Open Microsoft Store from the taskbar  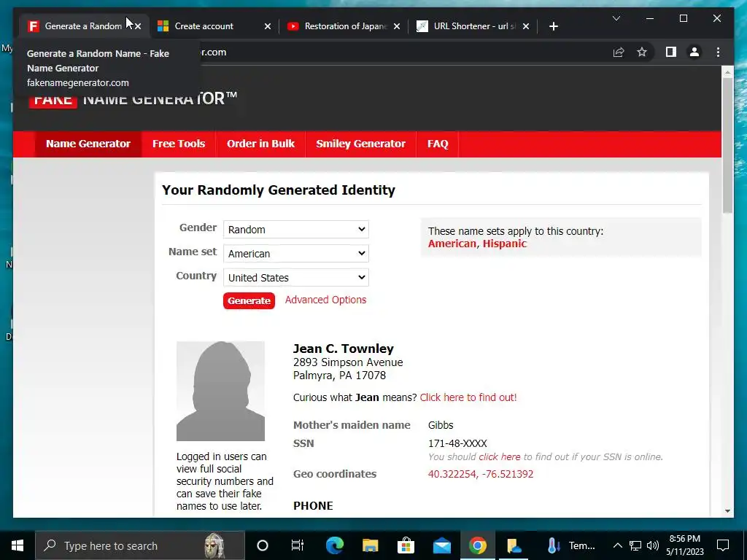406,545
